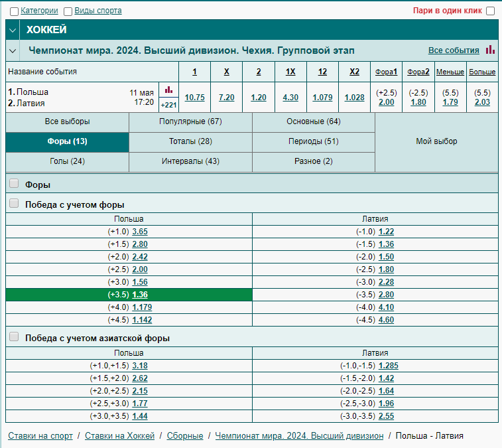
Task: Open the Мой выбор panel
Action: click(436, 141)
